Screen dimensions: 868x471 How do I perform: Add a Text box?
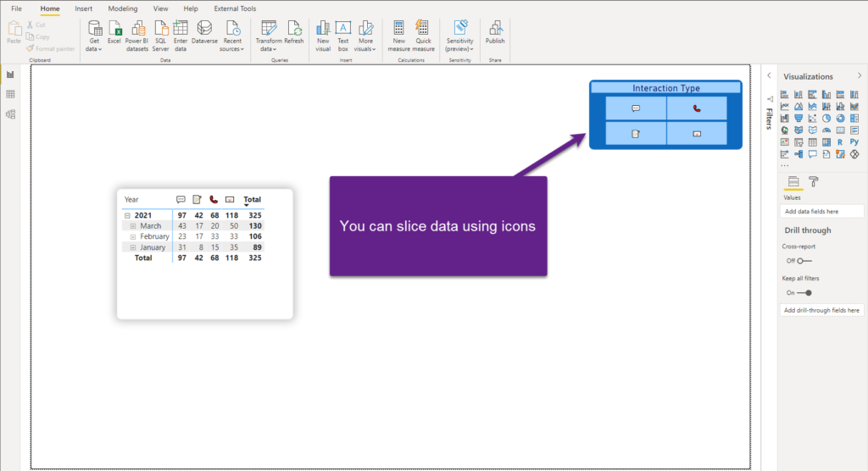[x=343, y=36]
